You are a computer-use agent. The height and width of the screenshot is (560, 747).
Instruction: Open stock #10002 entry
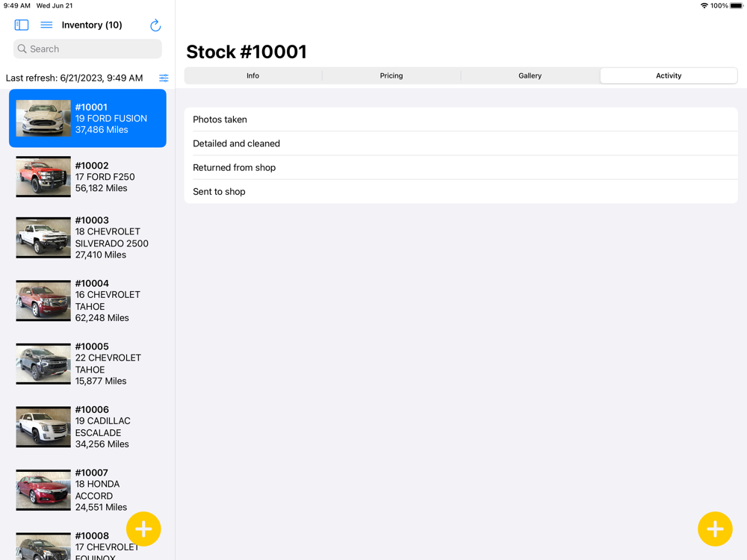pyautogui.click(x=87, y=177)
